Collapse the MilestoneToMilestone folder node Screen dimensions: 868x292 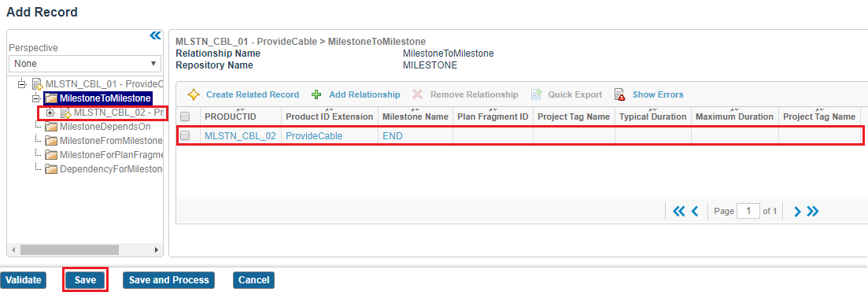pos(36,98)
